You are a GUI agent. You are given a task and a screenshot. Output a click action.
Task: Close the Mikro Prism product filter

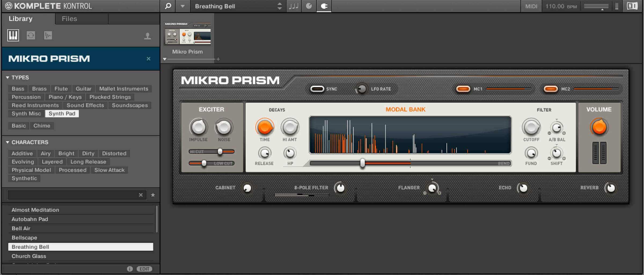pos(148,59)
